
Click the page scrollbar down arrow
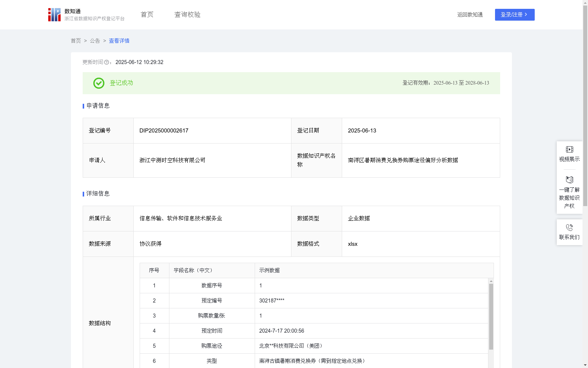585,365
